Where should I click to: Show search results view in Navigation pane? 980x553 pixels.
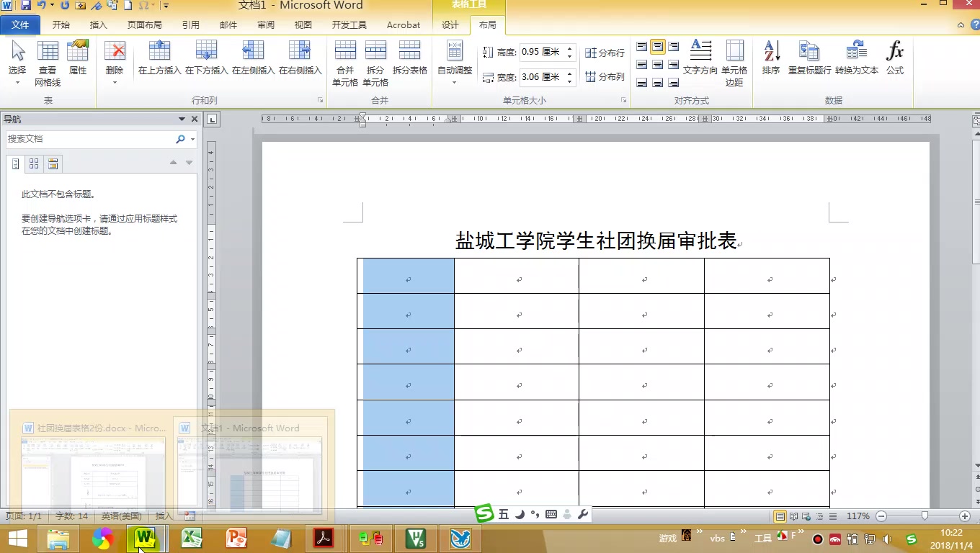tap(53, 164)
